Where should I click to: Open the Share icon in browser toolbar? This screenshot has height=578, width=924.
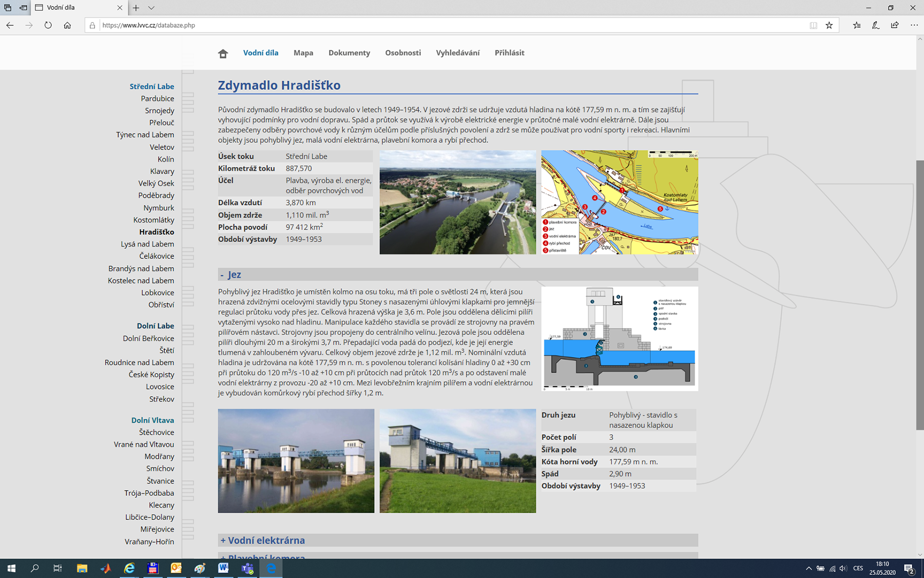pos(895,25)
